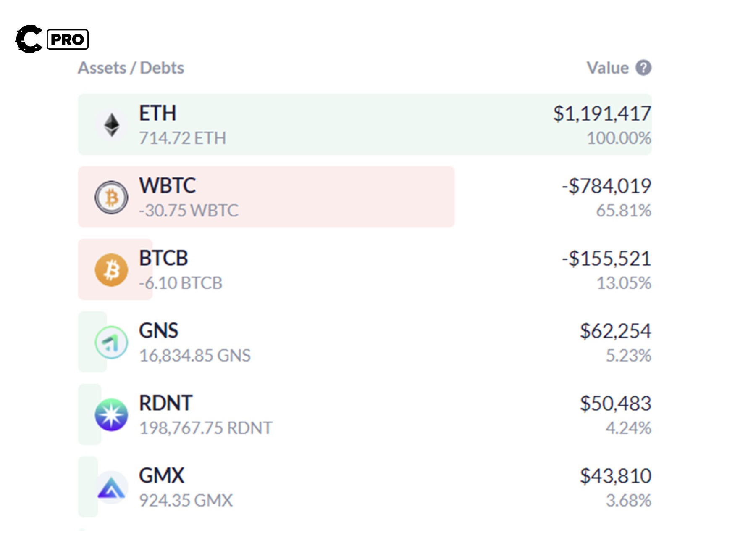Click the Value help question mark icon

[643, 68]
